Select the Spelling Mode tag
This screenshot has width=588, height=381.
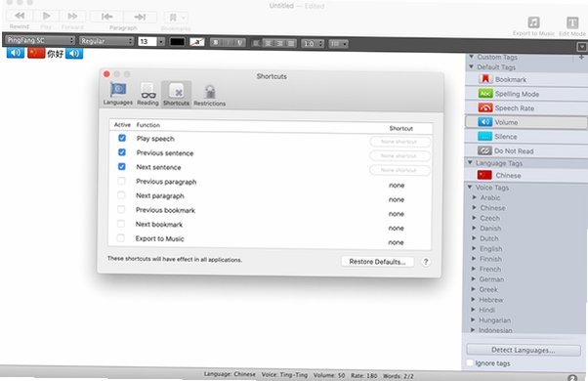pos(526,94)
